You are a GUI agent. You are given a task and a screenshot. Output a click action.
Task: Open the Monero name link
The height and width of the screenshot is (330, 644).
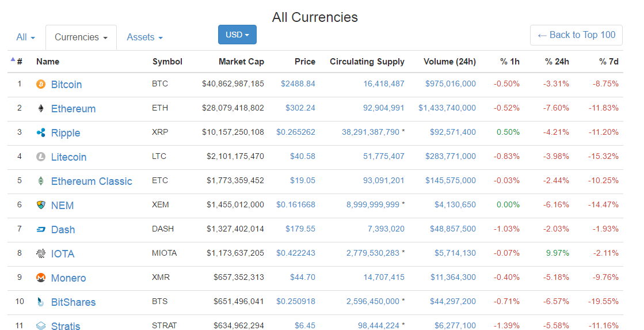pos(68,278)
